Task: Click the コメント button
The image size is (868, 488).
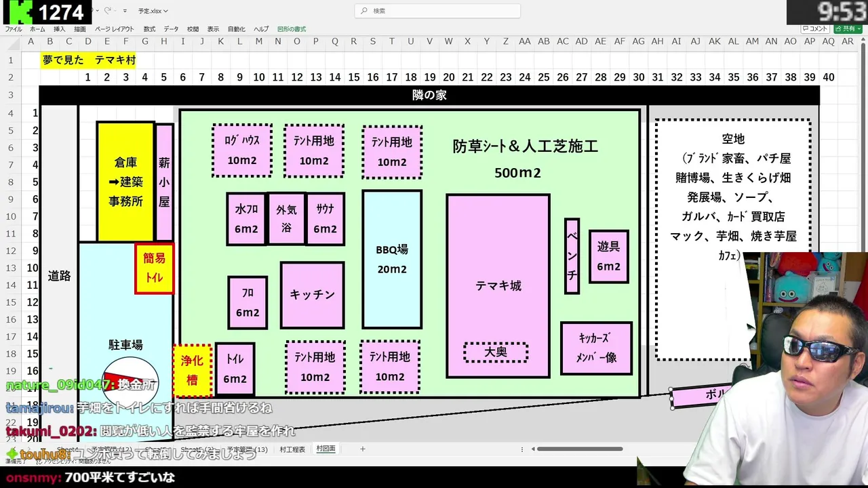Action: pos(814,29)
